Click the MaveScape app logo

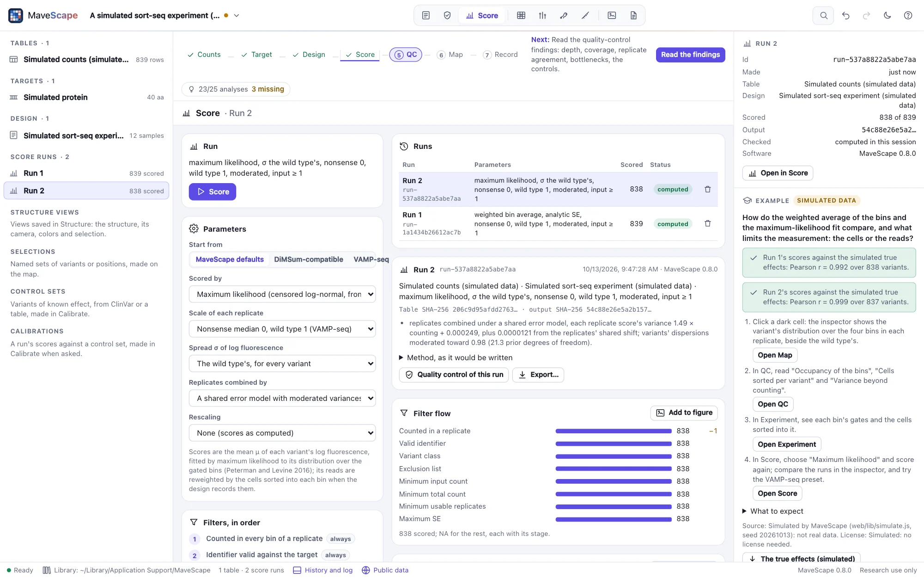(16, 15)
